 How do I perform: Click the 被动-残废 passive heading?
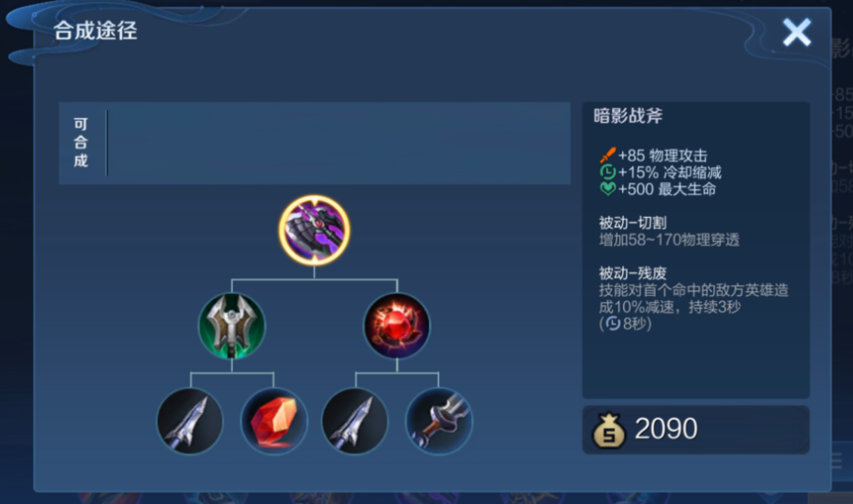coord(632,273)
